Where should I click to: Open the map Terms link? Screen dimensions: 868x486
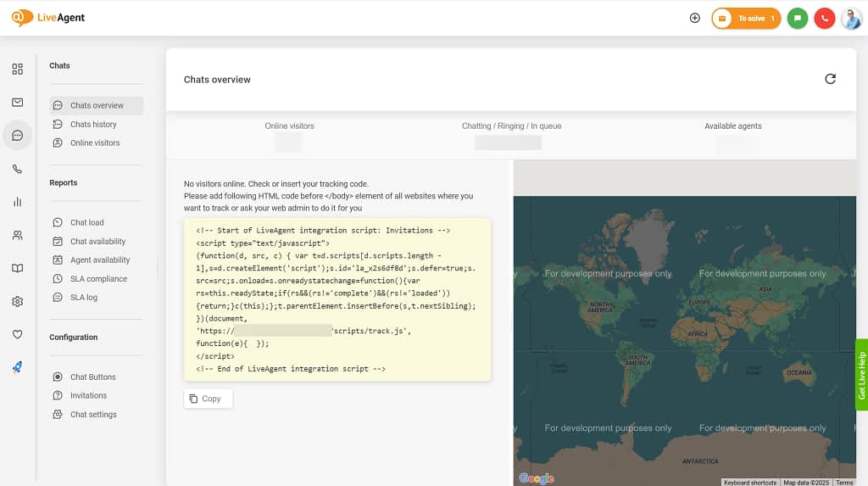point(844,483)
